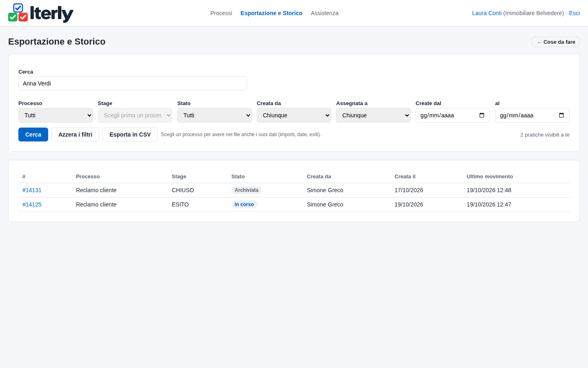Click the In corso status badge
This screenshot has width=588, height=368.
click(244, 204)
